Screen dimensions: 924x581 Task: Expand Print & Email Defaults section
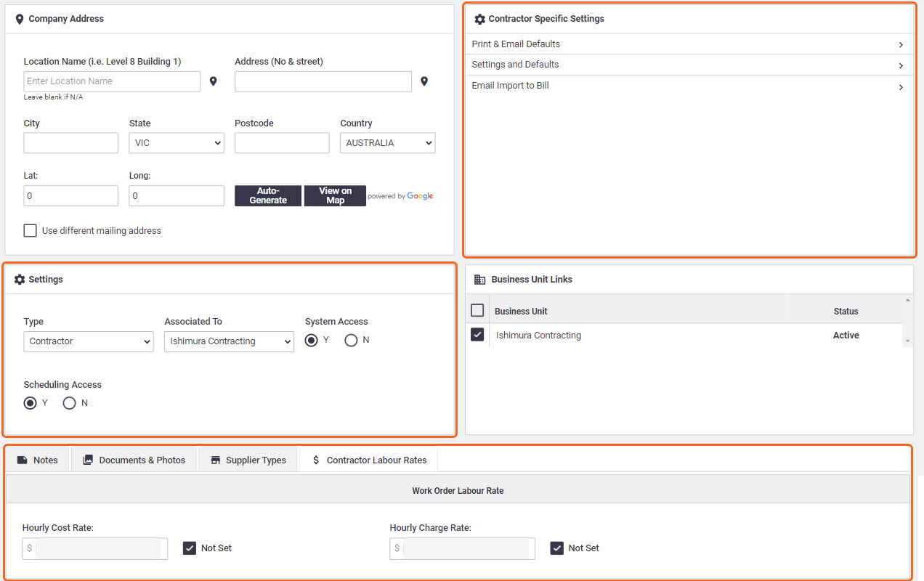(689, 44)
